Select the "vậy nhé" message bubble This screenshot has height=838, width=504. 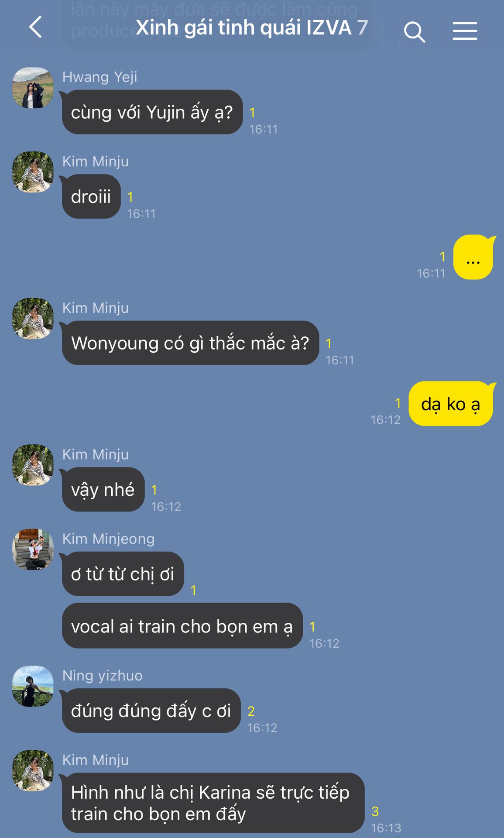[103, 489]
